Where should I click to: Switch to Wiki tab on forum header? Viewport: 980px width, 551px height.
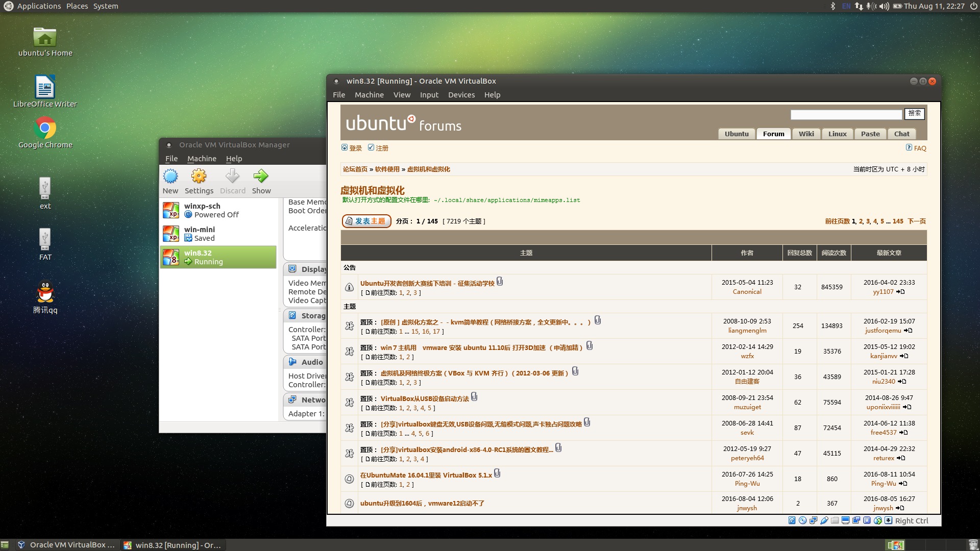pos(806,134)
